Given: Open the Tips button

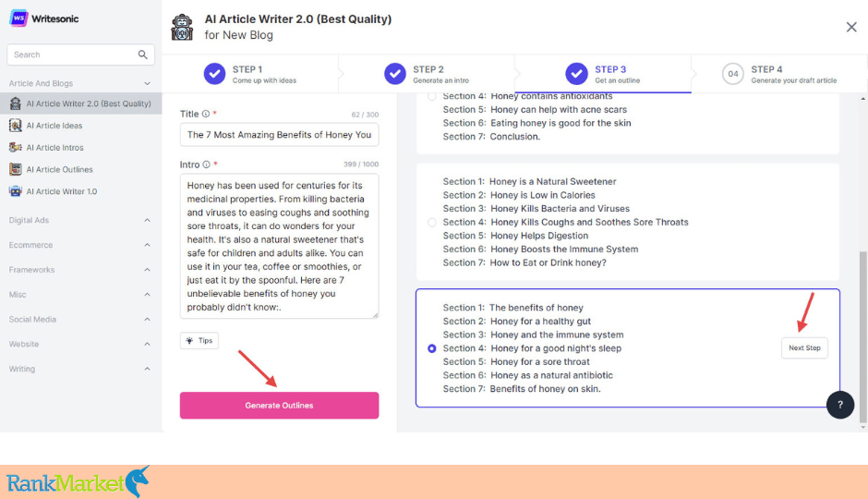Looking at the screenshot, I should tap(199, 341).
